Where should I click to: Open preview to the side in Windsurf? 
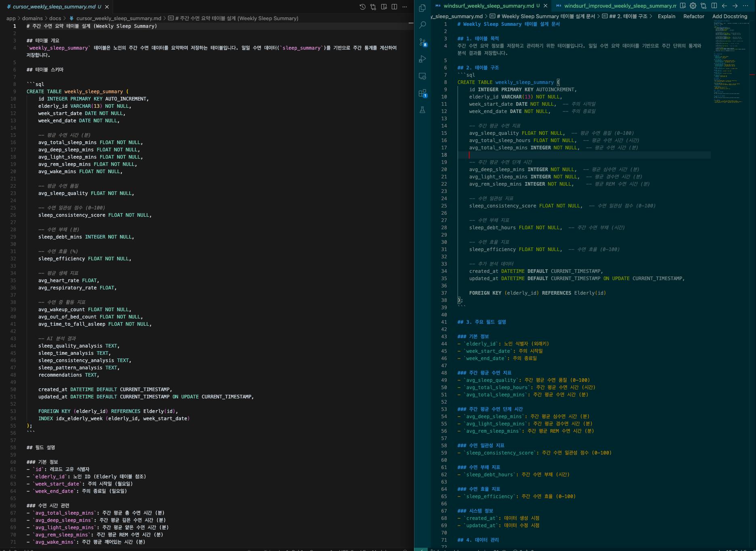pyautogui.click(x=682, y=6)
